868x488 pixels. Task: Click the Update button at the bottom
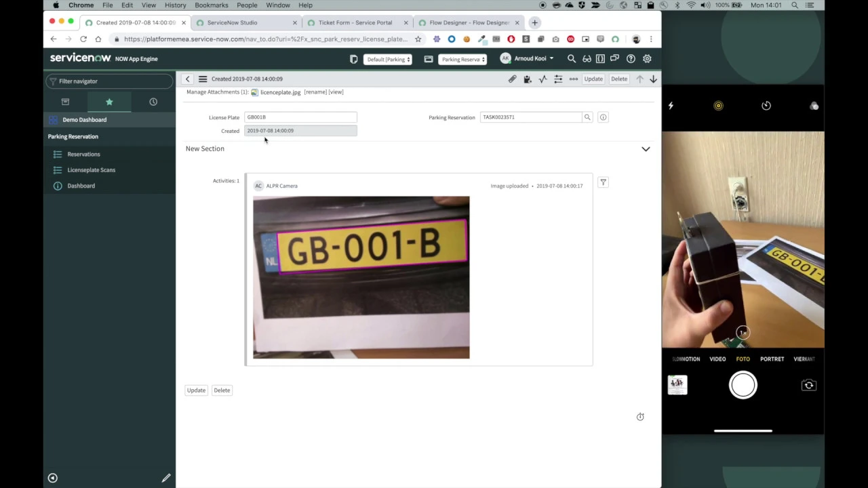[x=196, y=390]
